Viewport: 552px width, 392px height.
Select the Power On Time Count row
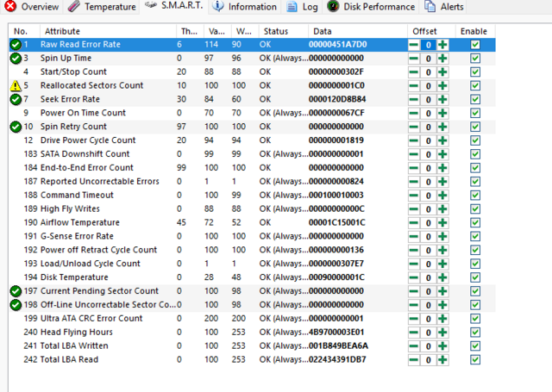click(x=252, y=113)
